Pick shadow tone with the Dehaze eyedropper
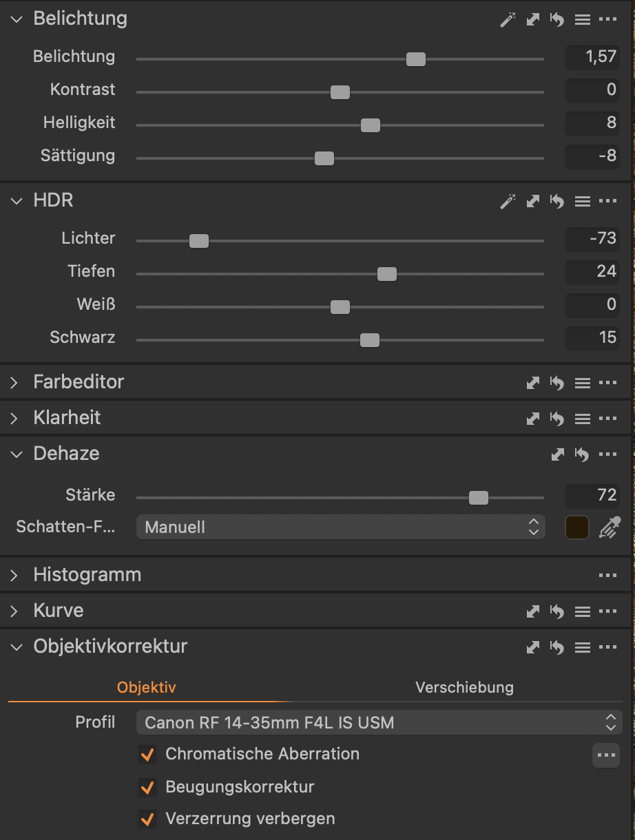The height and width of the screenshot is (840, 635). [609, 527]
